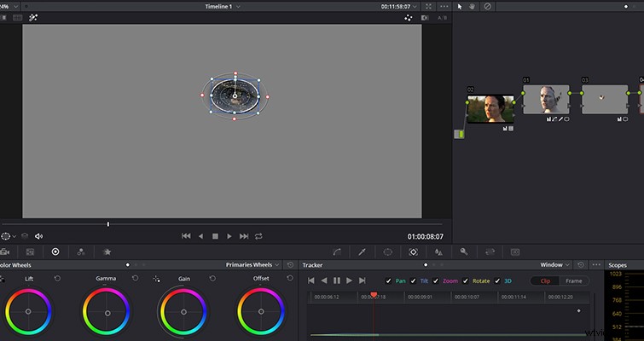This screenshot has width=644, height=341.
Task: Switch tracker to Frame mode
Action: (x=574, y=281)
